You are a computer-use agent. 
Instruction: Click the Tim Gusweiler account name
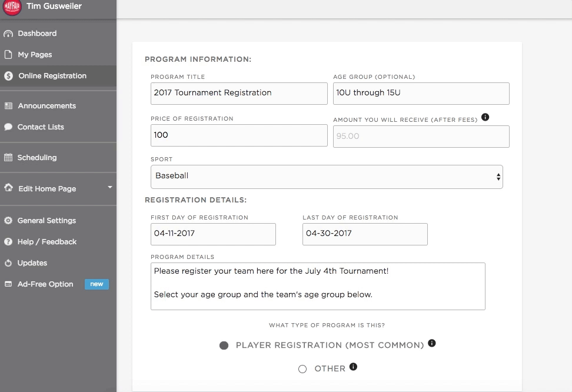coord(54,6)
